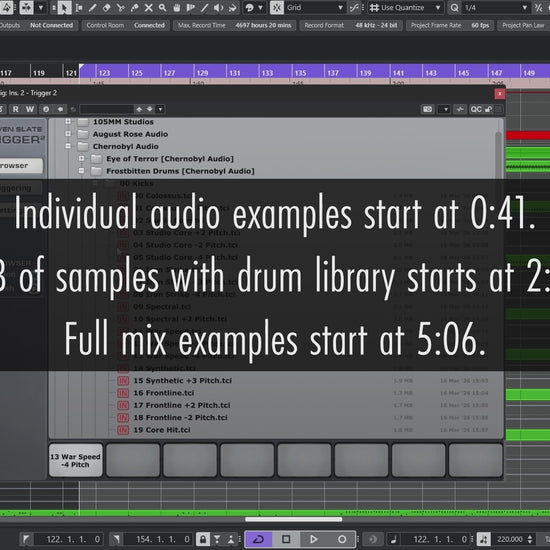Screen dimensions: 550x550
Task: Close the Trigger 2 plugin window
Action: [x=499, y=94]
